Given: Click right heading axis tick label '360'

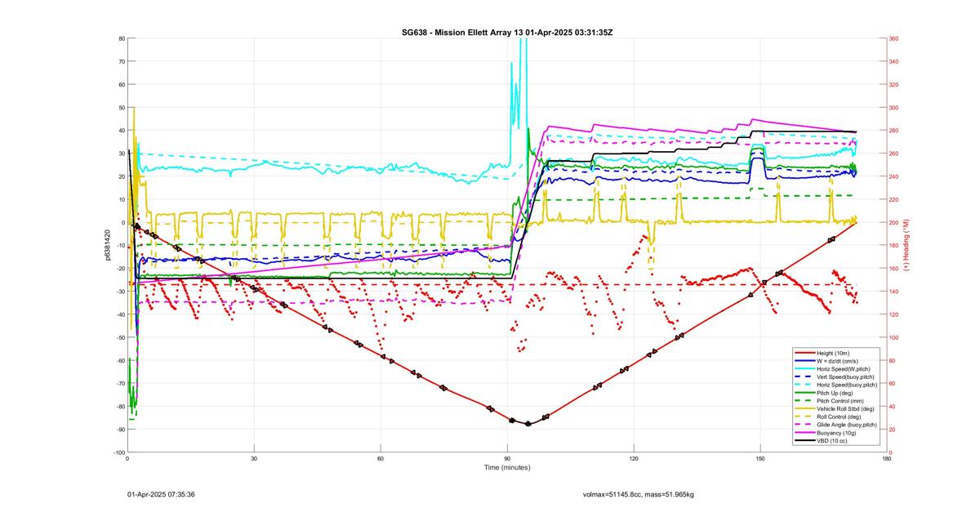Looking at the screenshot, I should (x=894, y=38).
